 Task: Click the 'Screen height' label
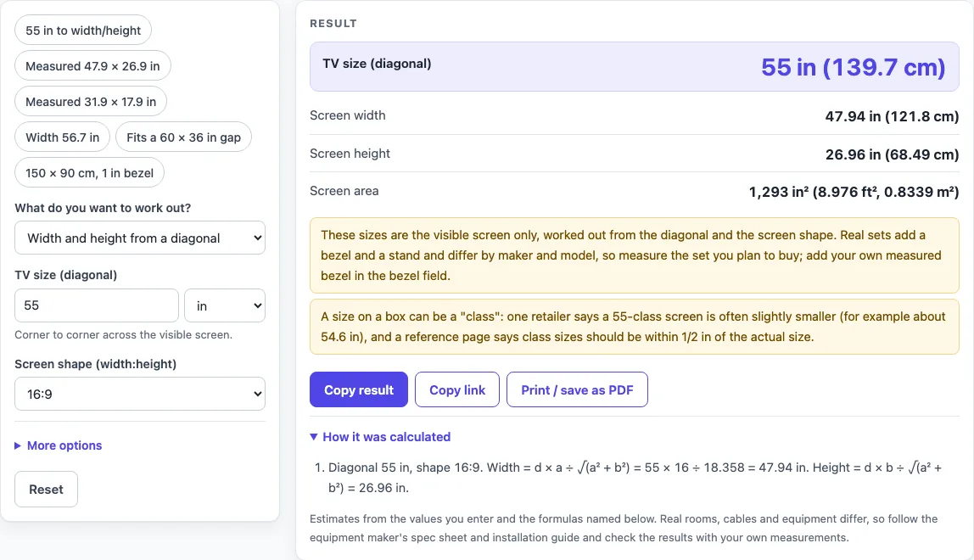coord(350,154)
